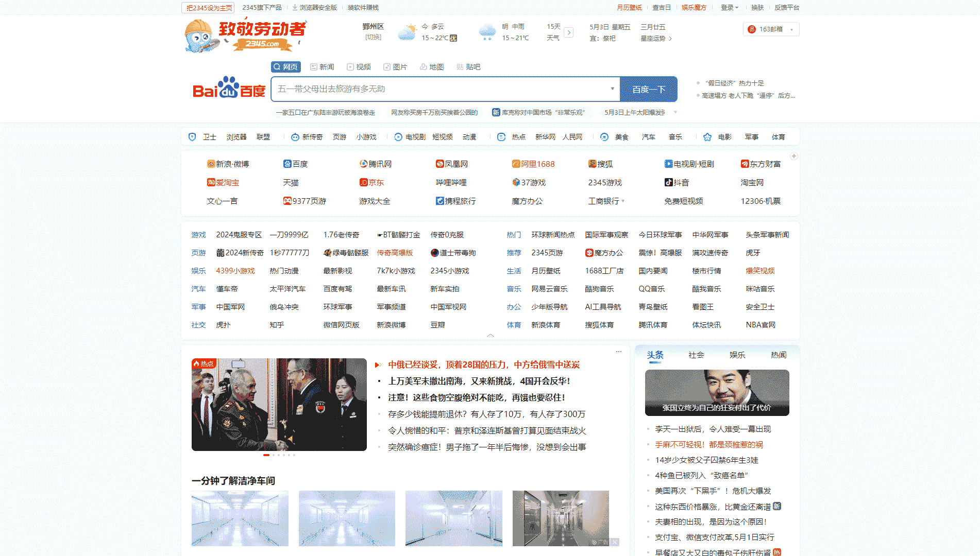Click 把2345设为主页 button

pyautogui.click(x=208, y=8)
